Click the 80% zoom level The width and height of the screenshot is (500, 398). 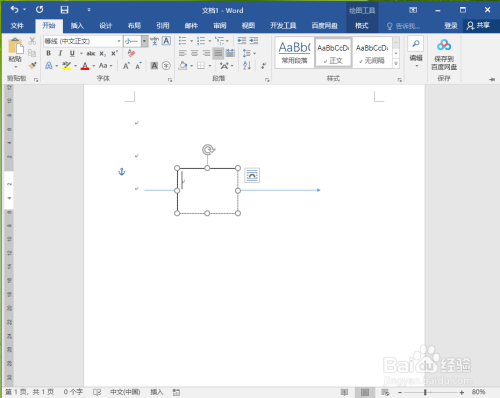pyautogui.click(x=478, y=392)
